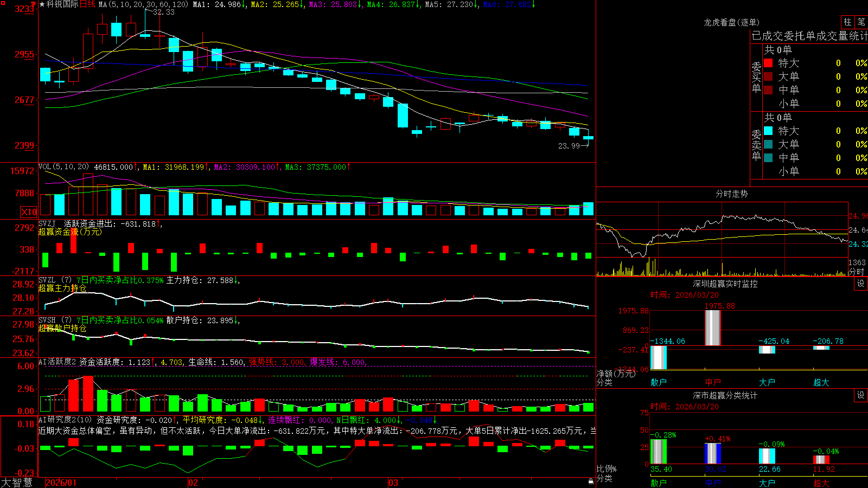Screen dimensions: 868x488
Task: Click the 深圳超赢实时监控 panel title
Action: tap(725, 284)
